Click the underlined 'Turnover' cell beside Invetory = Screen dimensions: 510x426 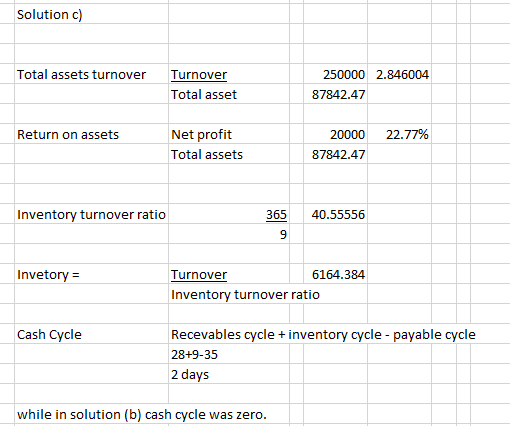pos(229,274)
